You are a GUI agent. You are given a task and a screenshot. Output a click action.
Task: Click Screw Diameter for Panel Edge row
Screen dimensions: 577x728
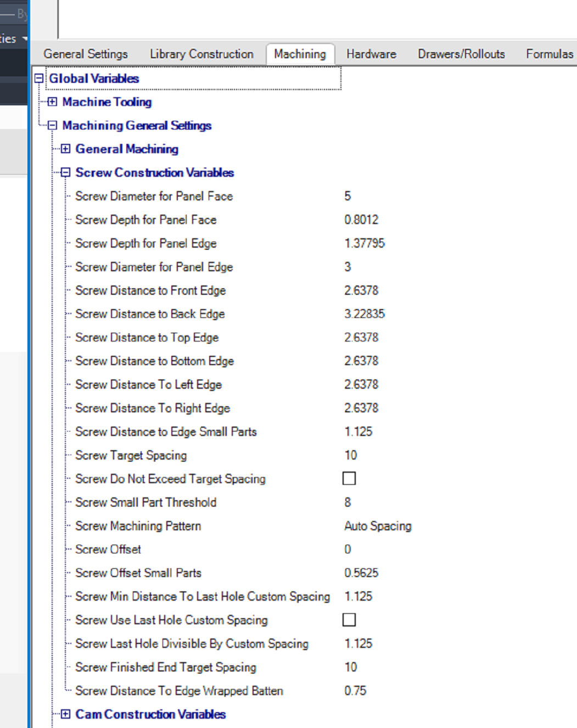tap(154, 267)
